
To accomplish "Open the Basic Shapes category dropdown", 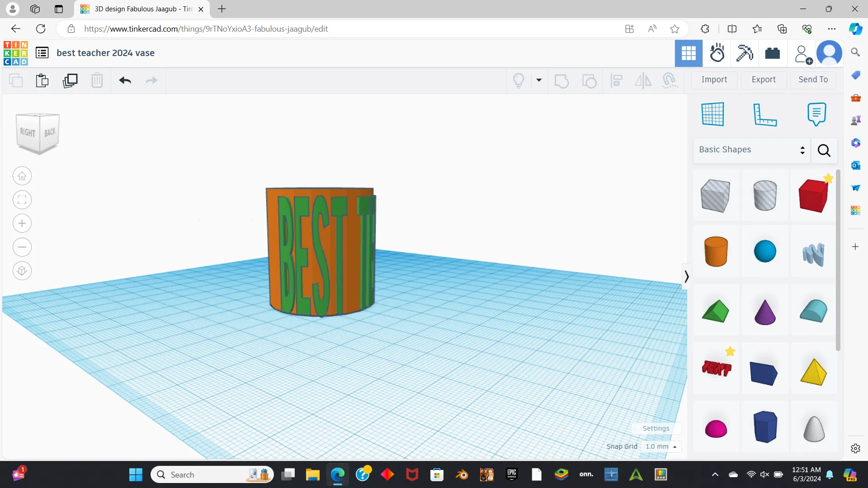I will click(x=752, y=150).
